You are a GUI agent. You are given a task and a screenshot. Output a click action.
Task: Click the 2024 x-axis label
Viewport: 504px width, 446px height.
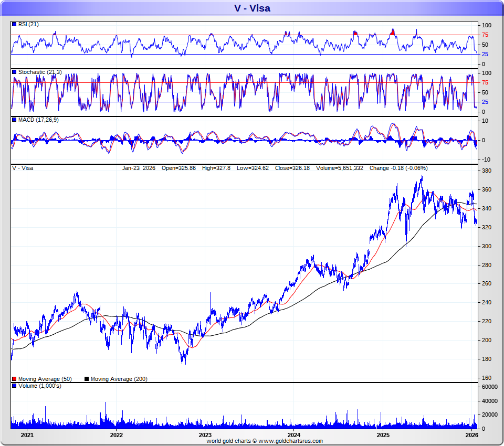(x=294, y=435)
